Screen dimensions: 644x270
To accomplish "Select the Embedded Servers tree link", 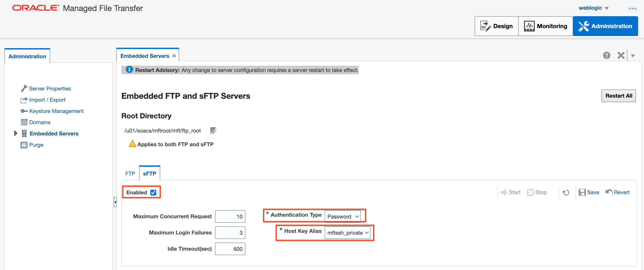I will pos(54,133).
